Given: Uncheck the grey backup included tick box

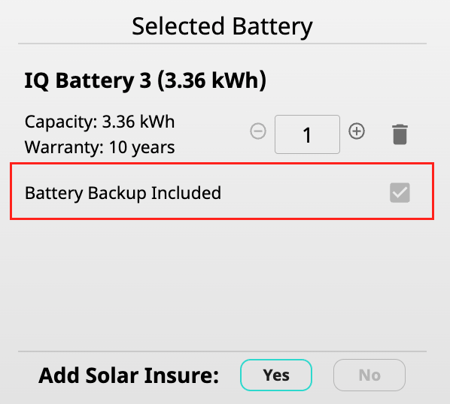Looking at the screenshot, I should [400, 192].
